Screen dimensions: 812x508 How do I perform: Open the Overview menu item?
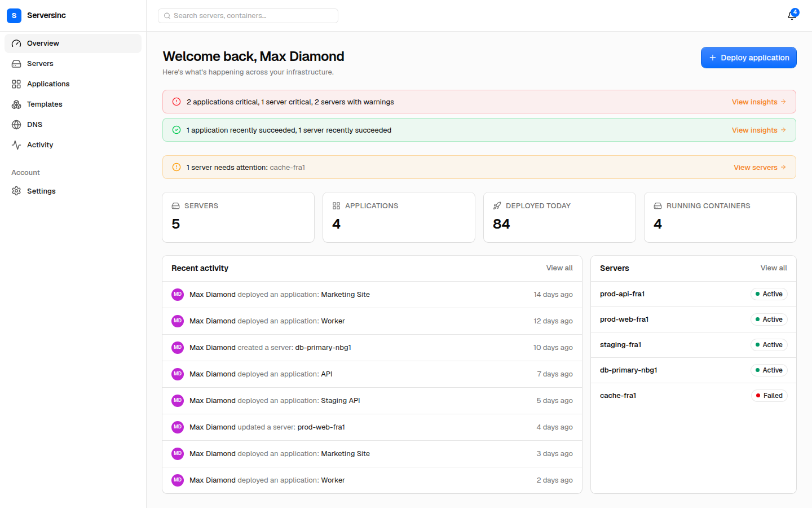click(73, 43)
